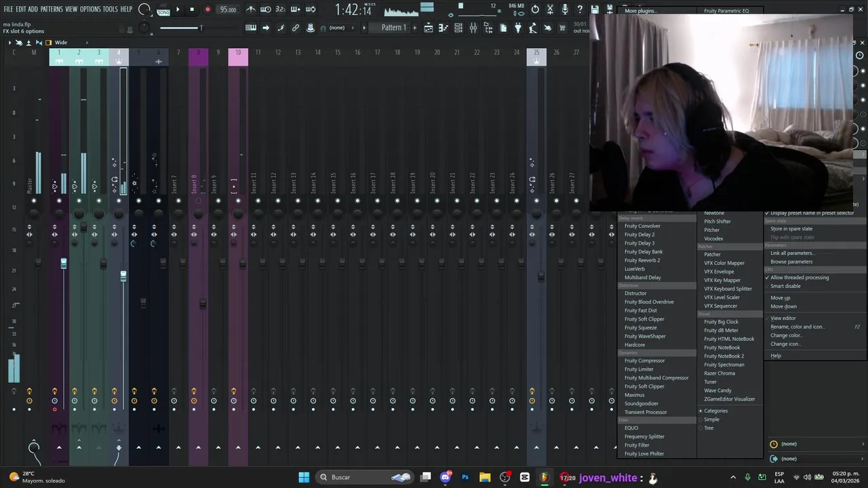This screenshot has height=488, width=868.
Task: Click the question mark help icon
Action: (580, 9)
